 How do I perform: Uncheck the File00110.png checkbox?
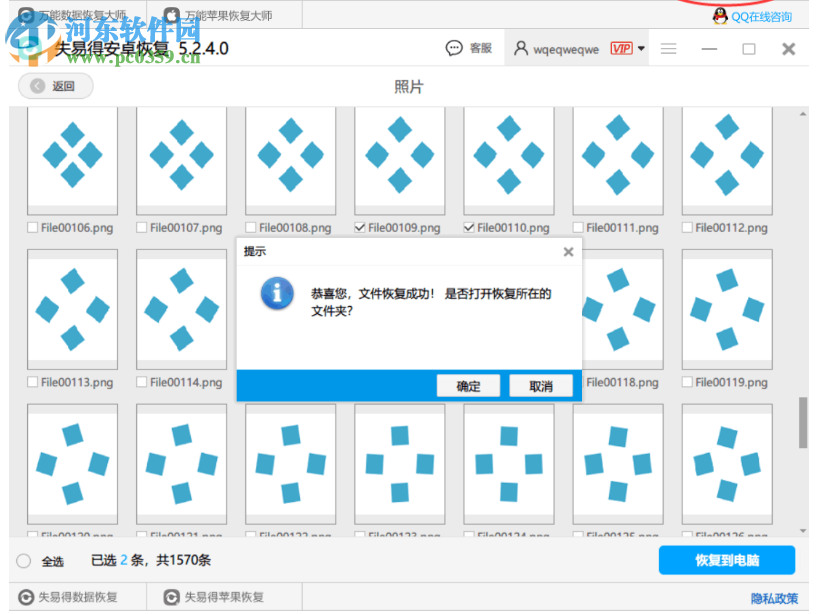point(469,227)
